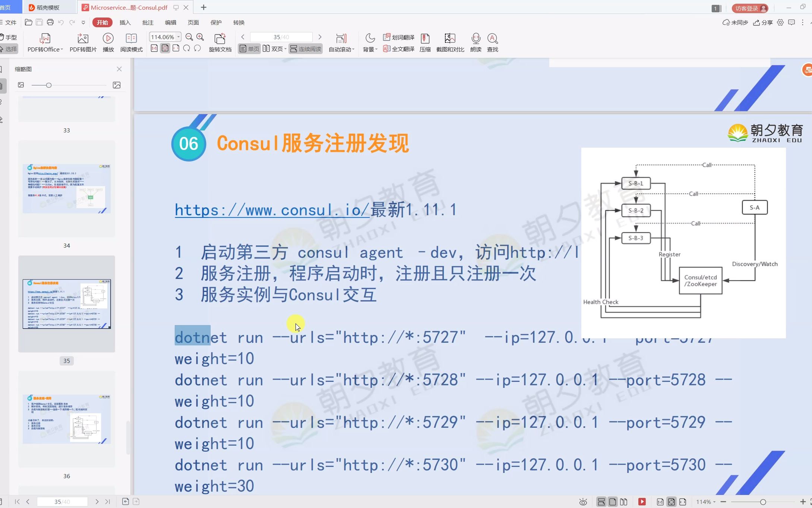Expand 自动滚动 auto scroll dropdown

pyautogui.click(x=353, y=49)
